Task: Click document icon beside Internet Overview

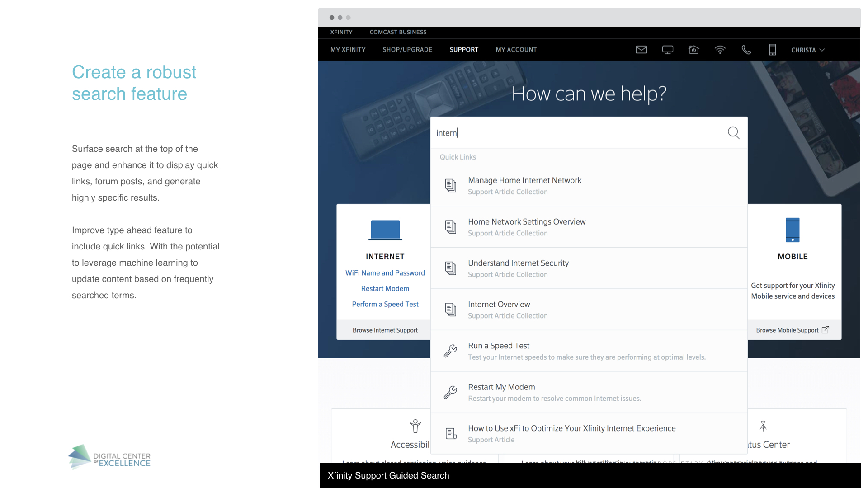Action: pos(451,310)
